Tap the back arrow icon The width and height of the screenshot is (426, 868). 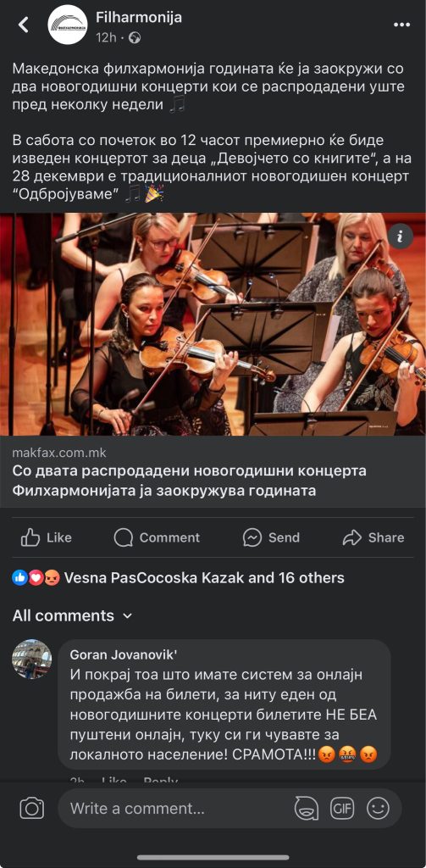pos(23,25)
